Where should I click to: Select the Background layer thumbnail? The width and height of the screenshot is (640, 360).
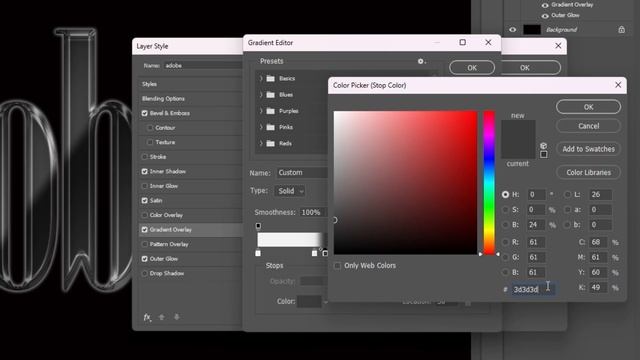coord(532,29)
